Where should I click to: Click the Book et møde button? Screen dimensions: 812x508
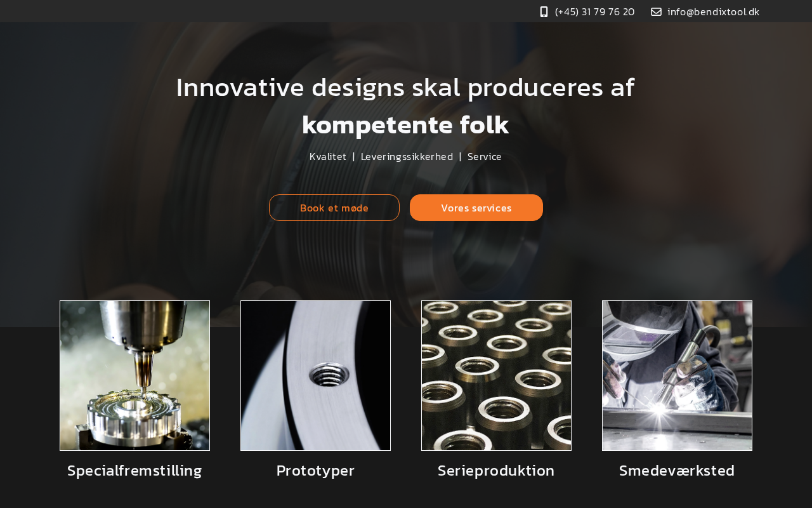point(334,208)
